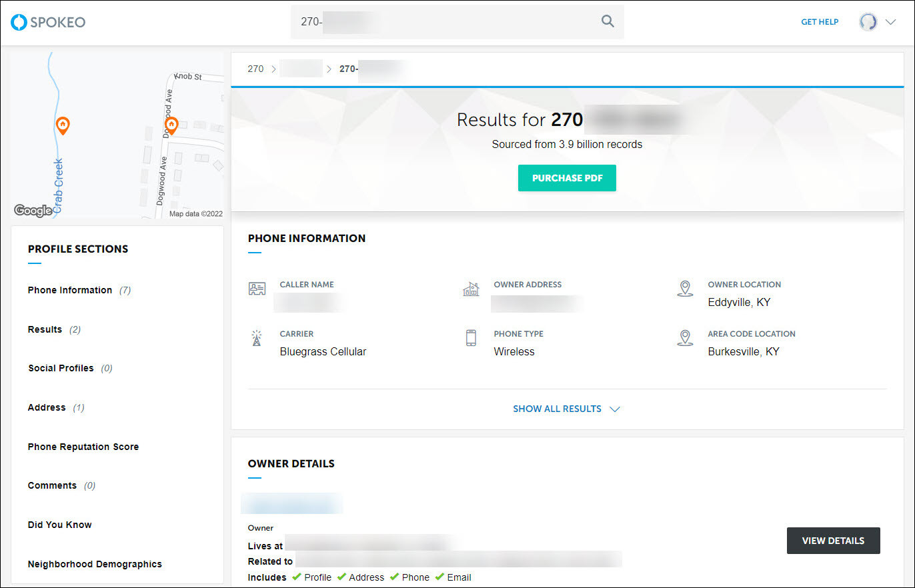The height and width of the screenshot is (588, 915).
Task: Click the Purchase PDF button
Action: tap(567, 178)
